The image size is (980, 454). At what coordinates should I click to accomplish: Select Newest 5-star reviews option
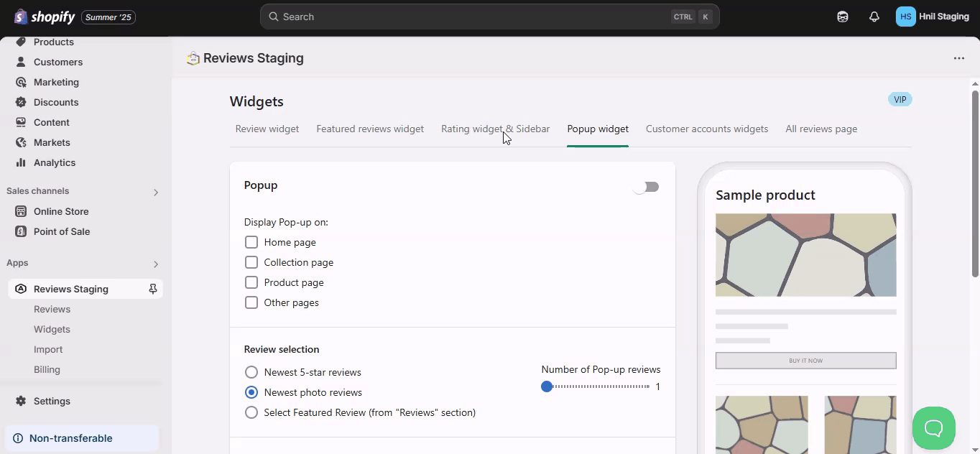pyautogui.click(x=251, y=372)
